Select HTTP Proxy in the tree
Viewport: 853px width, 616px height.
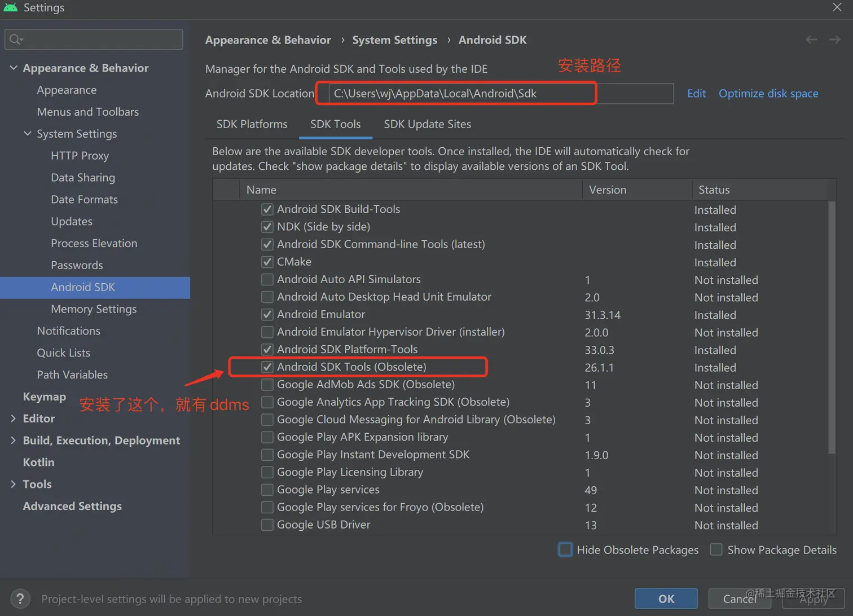coord(80,156)
